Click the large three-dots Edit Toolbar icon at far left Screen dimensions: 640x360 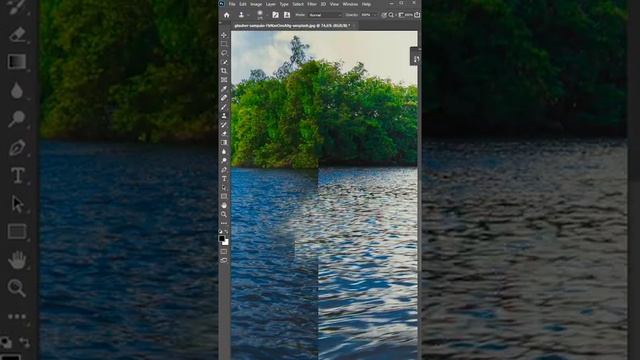coord(17,316)
